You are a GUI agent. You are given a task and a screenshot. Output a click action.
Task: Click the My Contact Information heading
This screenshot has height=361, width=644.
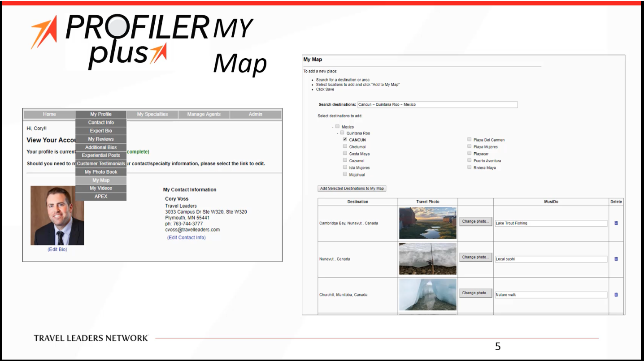coord(190,190)
